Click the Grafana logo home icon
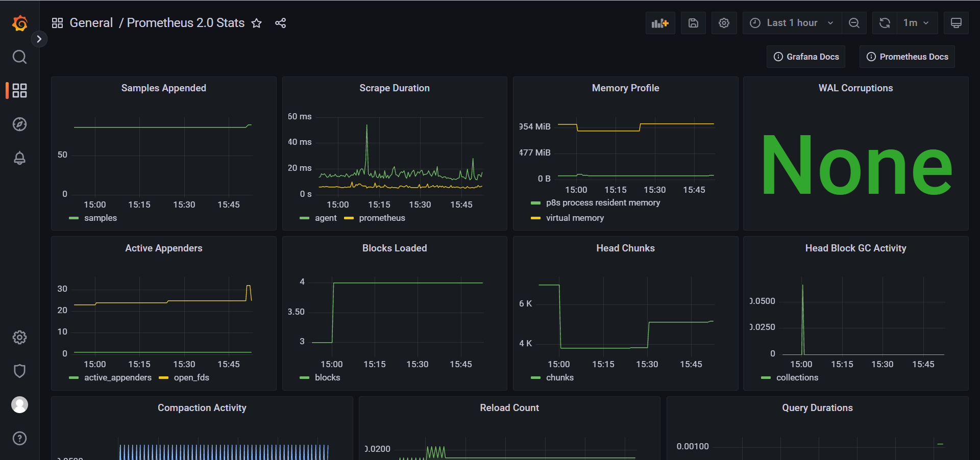 tap(19, 23)
